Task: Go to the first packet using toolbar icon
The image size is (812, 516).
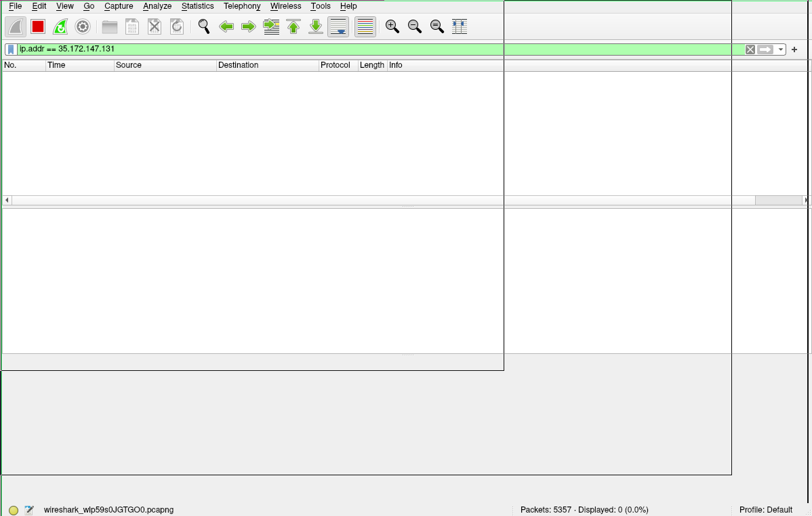Action: [293, 26]
